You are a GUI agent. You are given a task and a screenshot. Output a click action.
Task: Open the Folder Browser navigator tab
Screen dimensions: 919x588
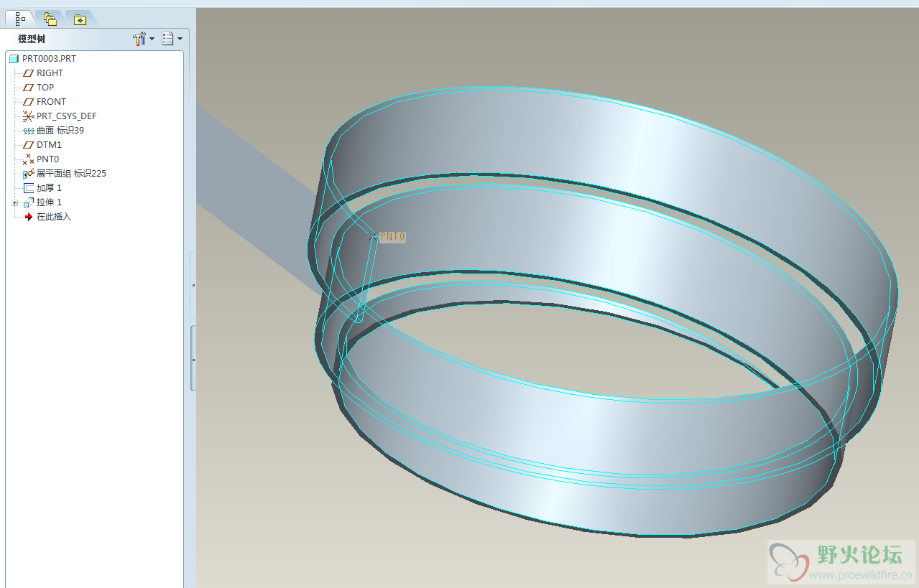(49, 19)
